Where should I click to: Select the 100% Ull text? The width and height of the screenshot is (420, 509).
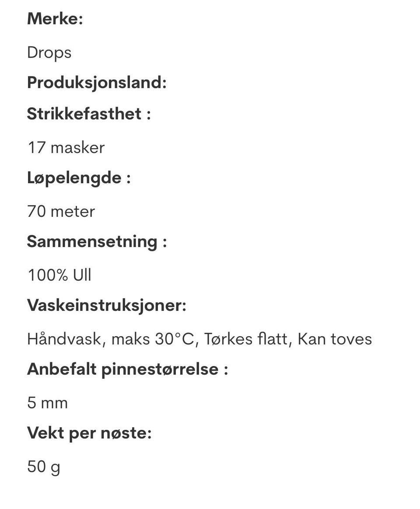tap(59, 275)
